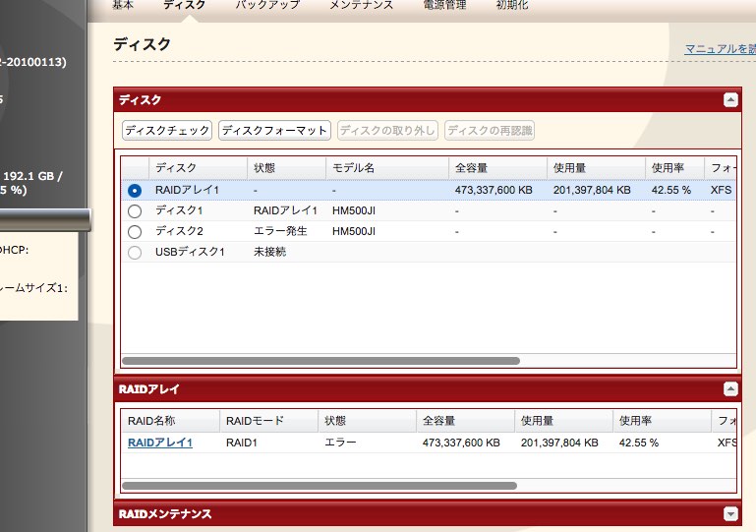Screen dimensions: 756x532
Task: Select the 未接続 status cell
Action: 270,252
